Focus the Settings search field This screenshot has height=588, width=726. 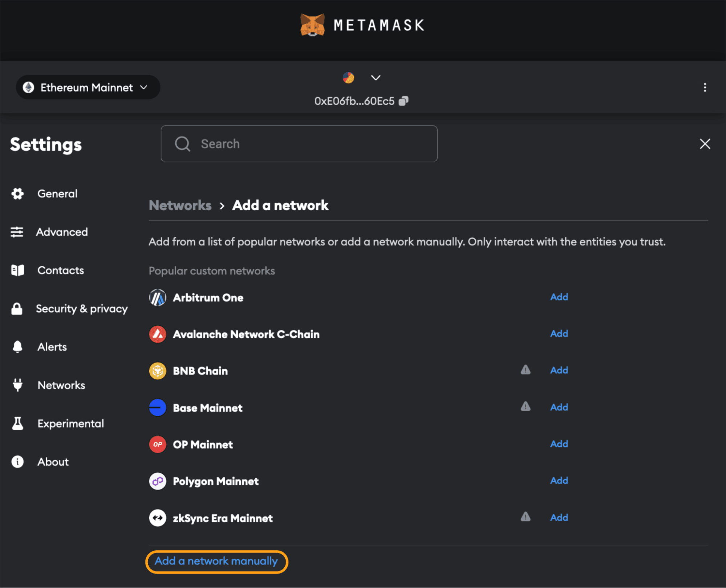(x=299, y=144)
